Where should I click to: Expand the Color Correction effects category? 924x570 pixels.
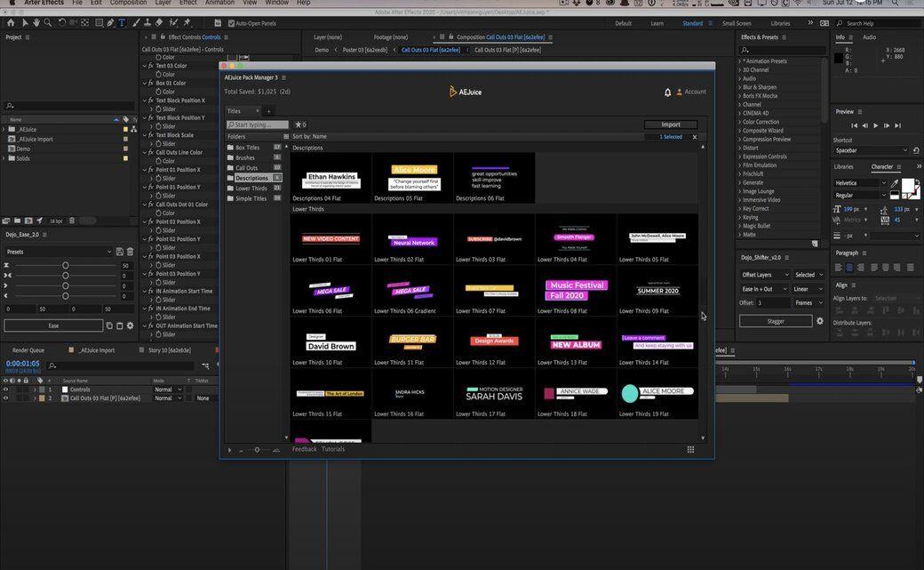pyautogui.click(x=739, y=122)
